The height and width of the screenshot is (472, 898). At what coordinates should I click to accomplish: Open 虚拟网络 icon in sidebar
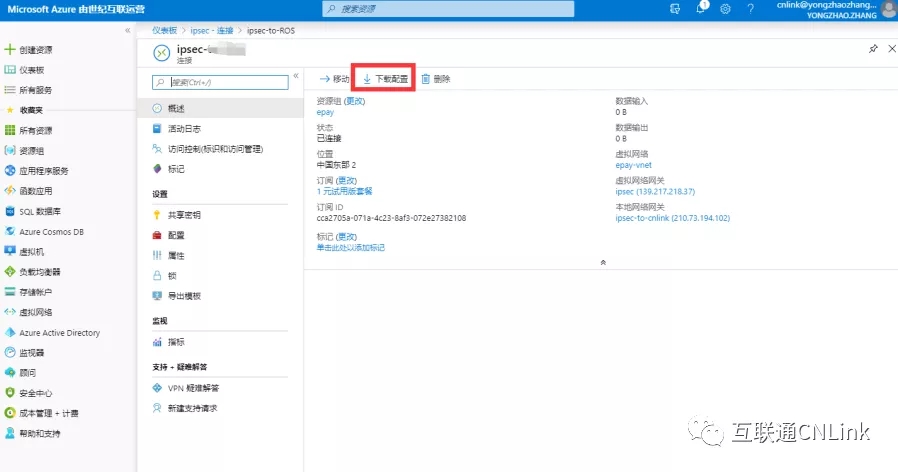[x=10, y=312]
